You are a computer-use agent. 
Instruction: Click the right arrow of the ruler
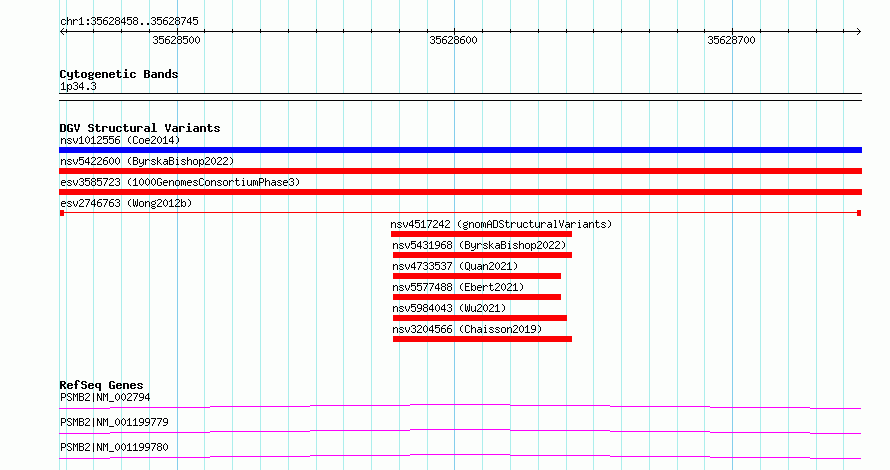[858, 32]
